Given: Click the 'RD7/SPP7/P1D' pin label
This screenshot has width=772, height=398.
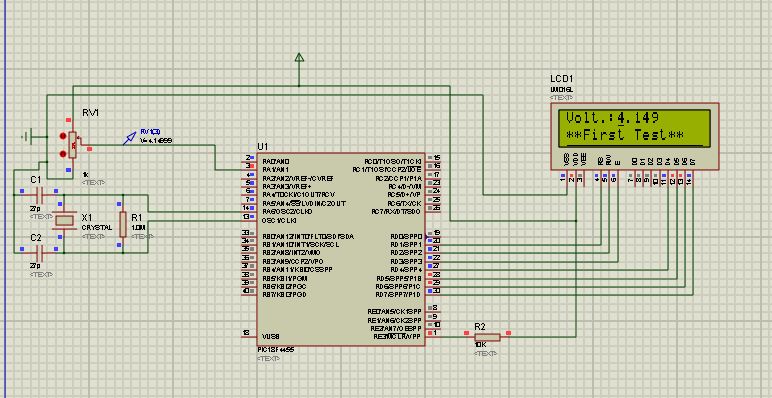Looking at the screenshot, I should (399, 295).
